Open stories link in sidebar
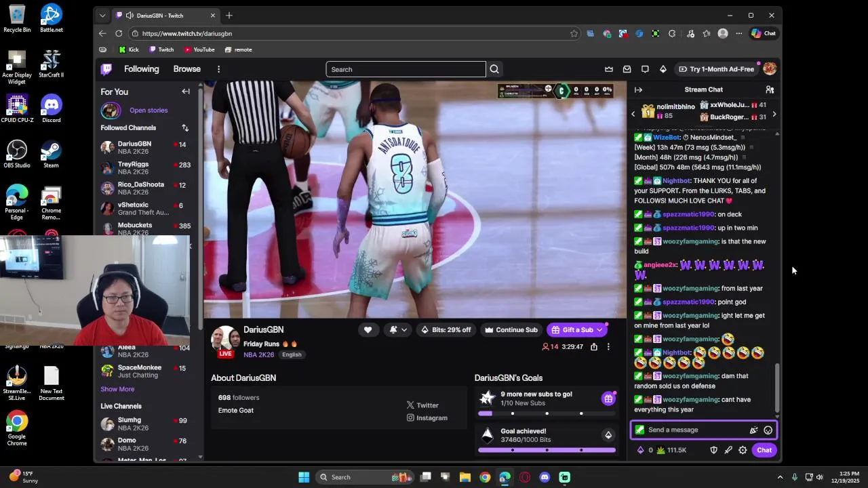Image resolution: width=868 pixels, height=488 pixels. (149, 110)
